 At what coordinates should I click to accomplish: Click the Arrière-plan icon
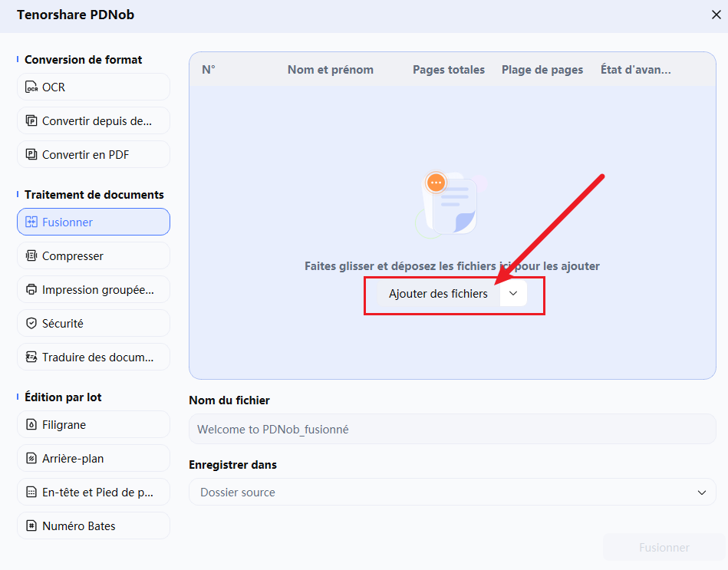click(31, 459)
